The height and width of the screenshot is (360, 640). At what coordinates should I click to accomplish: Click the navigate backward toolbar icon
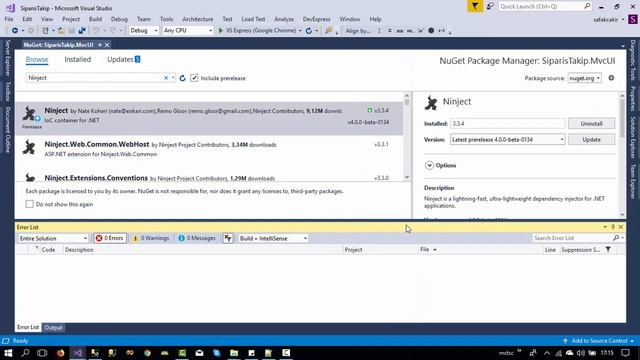pyautogui.click(x=15, y=31)
